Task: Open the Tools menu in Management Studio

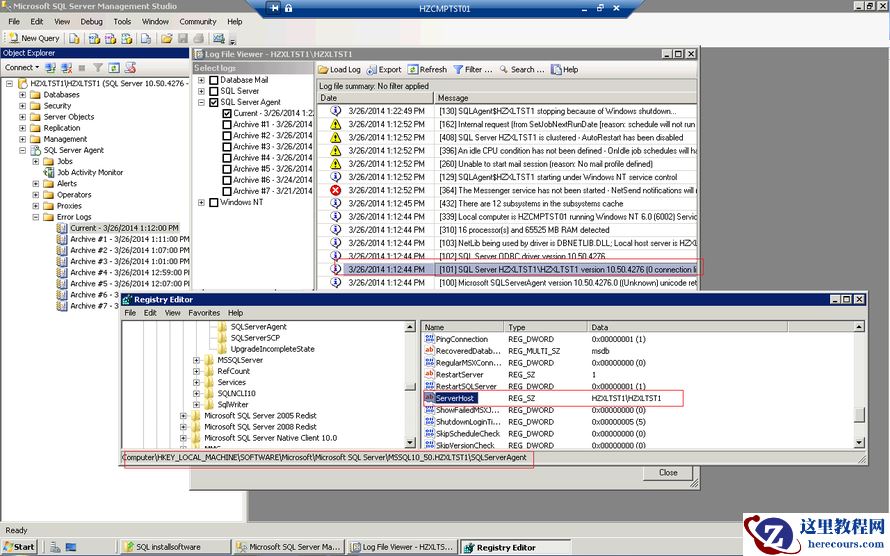Action: click(x=122, y=21)
